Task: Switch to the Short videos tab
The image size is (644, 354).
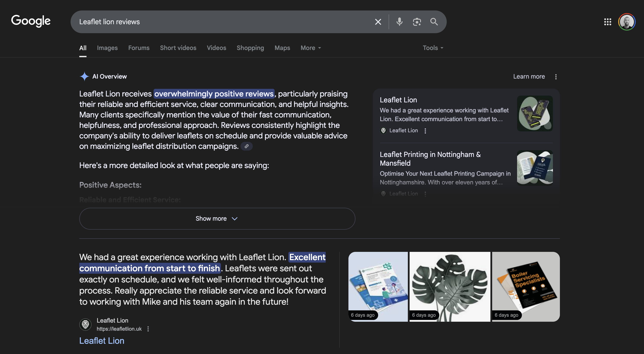Action: click(x=178, y=48)
